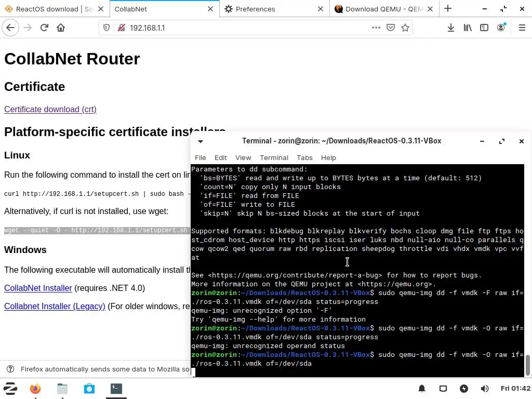Open the Firefox Account avatar
The height and width of the screenshot is (399, 532).
[501, 28]
